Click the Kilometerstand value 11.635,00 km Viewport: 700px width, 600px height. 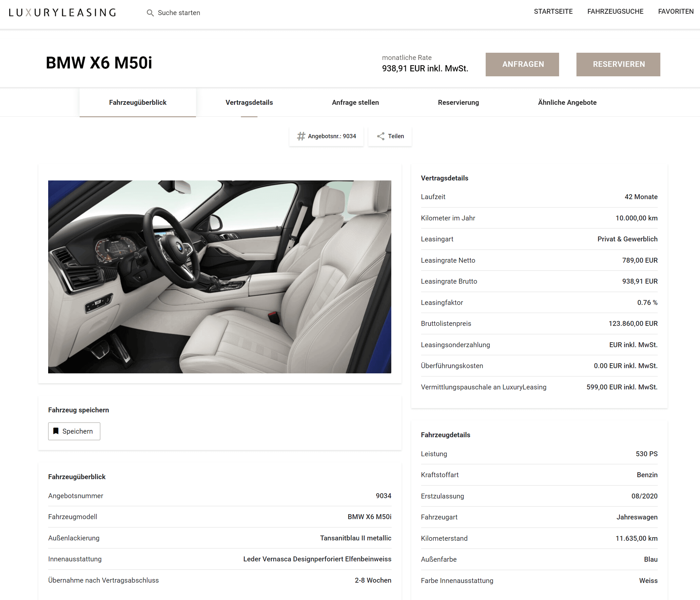pos(636,538)
